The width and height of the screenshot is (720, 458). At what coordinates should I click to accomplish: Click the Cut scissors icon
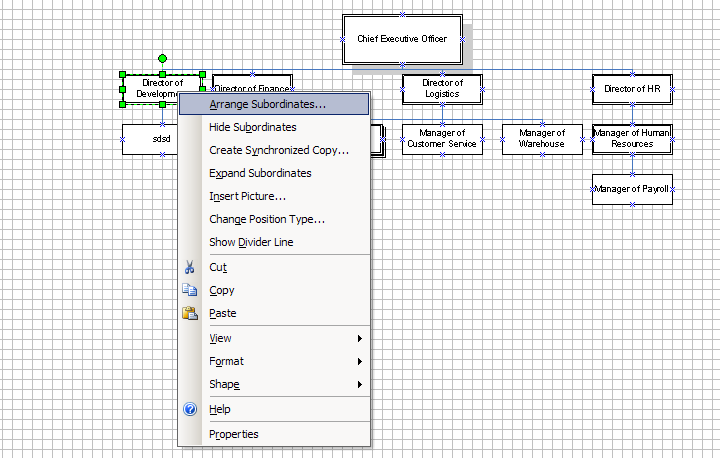coord(190,268)
